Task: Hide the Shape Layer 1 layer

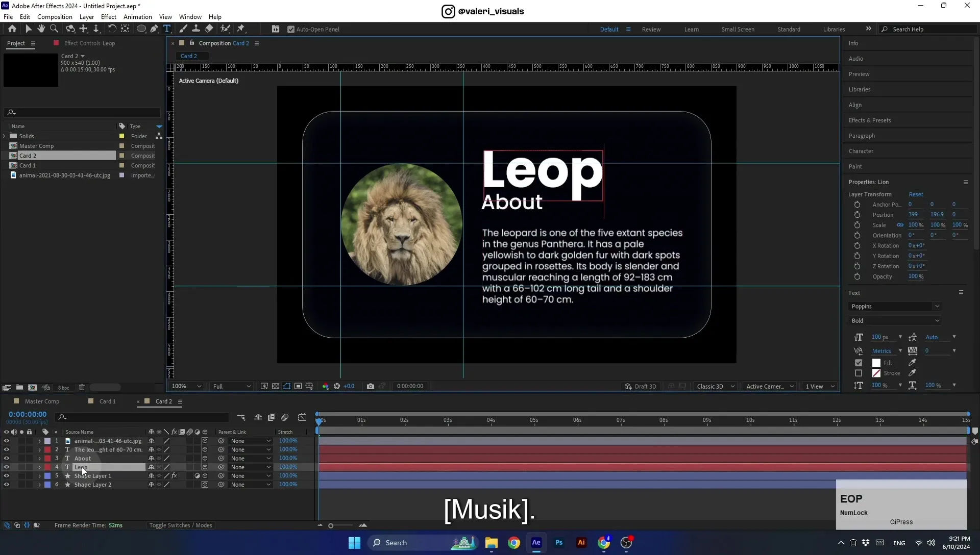Action: (x=6, y=476)
